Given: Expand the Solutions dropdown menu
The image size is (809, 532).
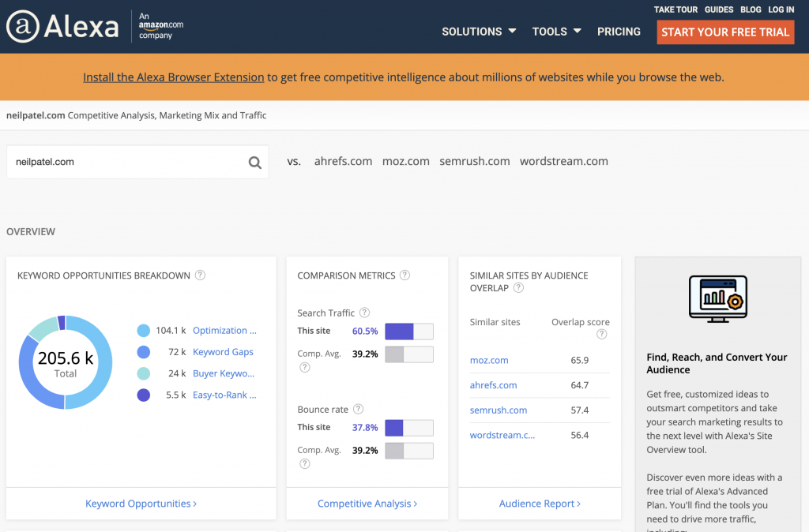Looking at the screenshot, I should coord(479,32).
